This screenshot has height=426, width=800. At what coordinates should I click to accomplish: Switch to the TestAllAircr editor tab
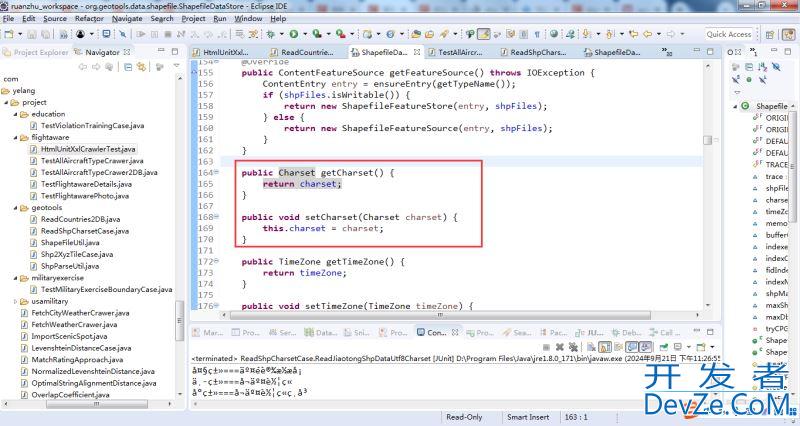pos(456,52)
